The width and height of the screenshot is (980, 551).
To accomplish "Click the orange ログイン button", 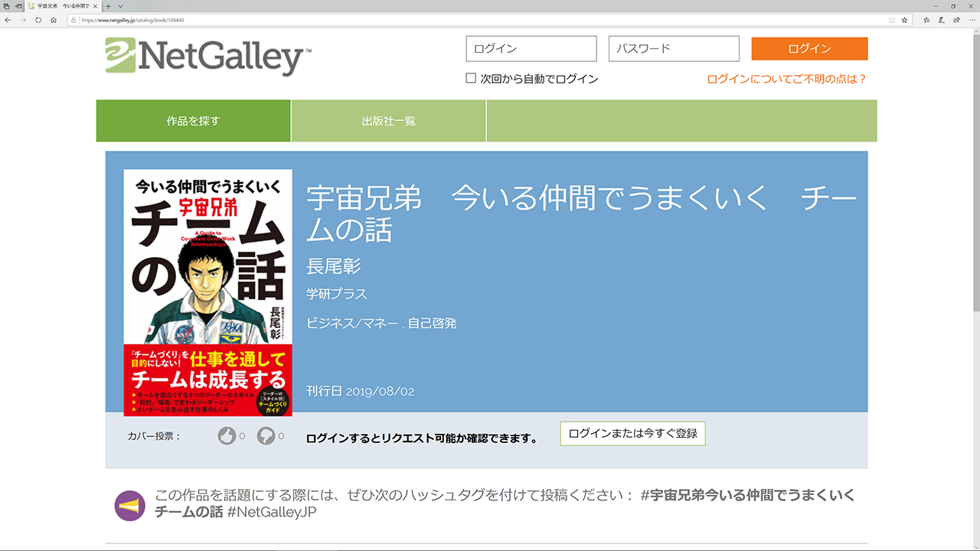I will click(809, 48).
